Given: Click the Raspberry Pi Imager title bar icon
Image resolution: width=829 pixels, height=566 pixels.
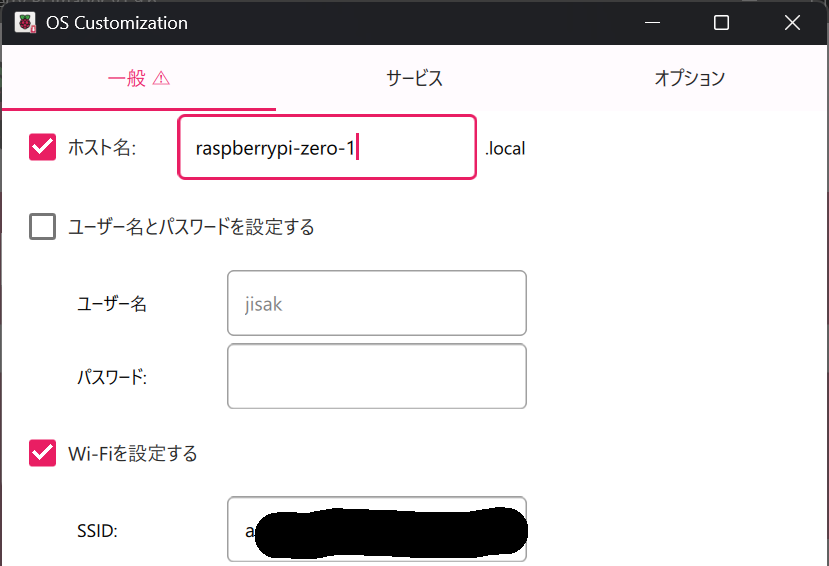Looking at the screenshot, I should (25, 23).
